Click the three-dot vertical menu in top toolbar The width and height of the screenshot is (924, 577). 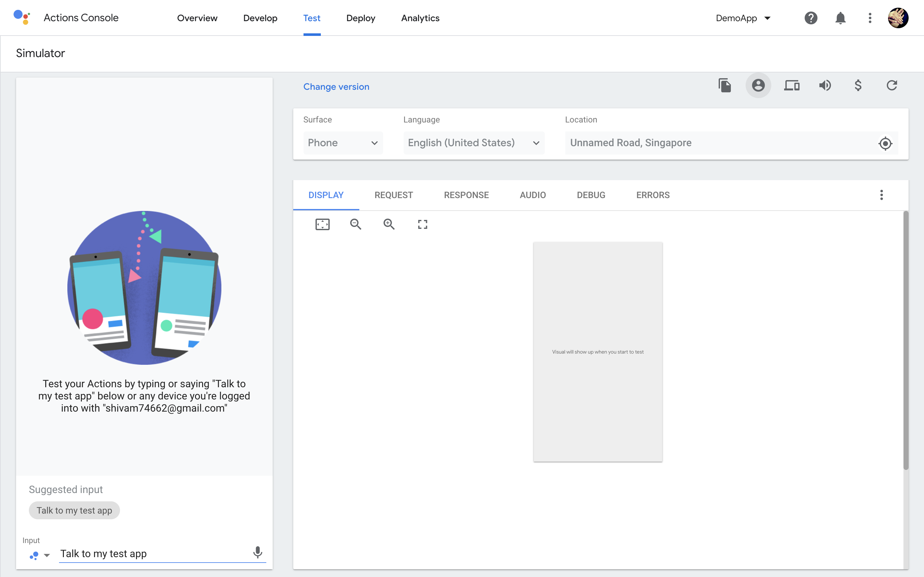click(x=870, y=18)
